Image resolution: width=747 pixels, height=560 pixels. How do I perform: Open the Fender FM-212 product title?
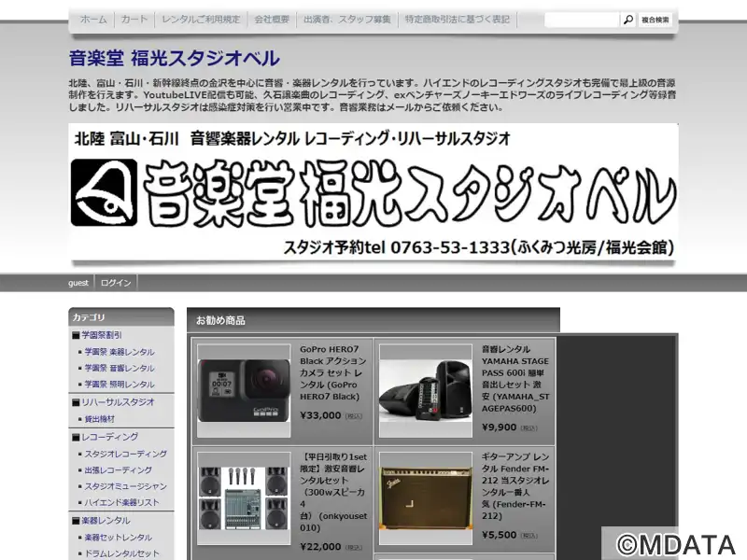tap(515, 486)
